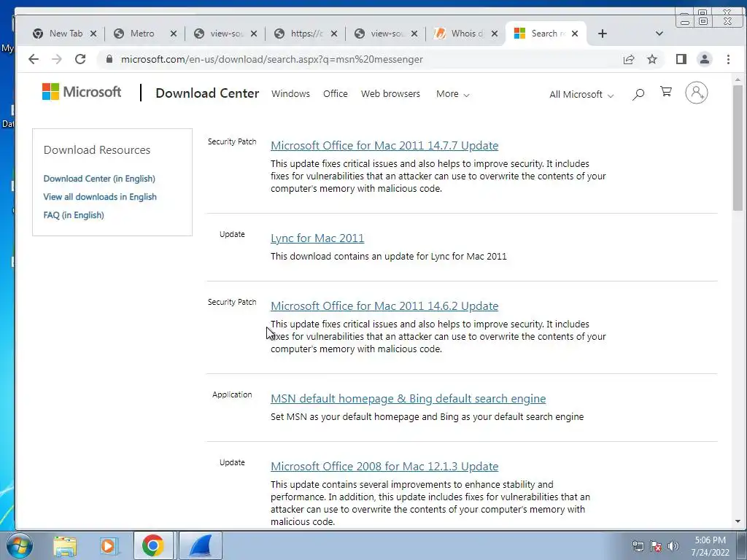The width and height of the screenshot is (747, 560).
Task: Click "Set MSN as your default homepage" description
Action: [x=427, y=416]
